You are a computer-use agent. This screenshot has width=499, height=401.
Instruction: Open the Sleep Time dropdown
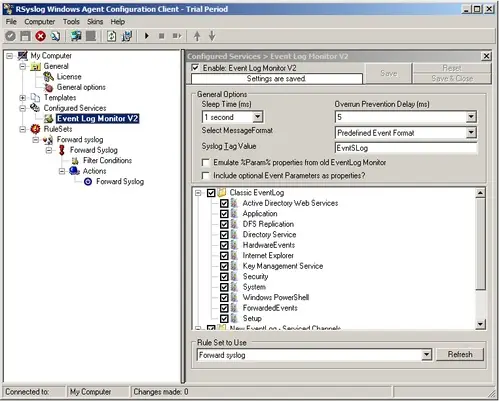[x=257, y=117]
